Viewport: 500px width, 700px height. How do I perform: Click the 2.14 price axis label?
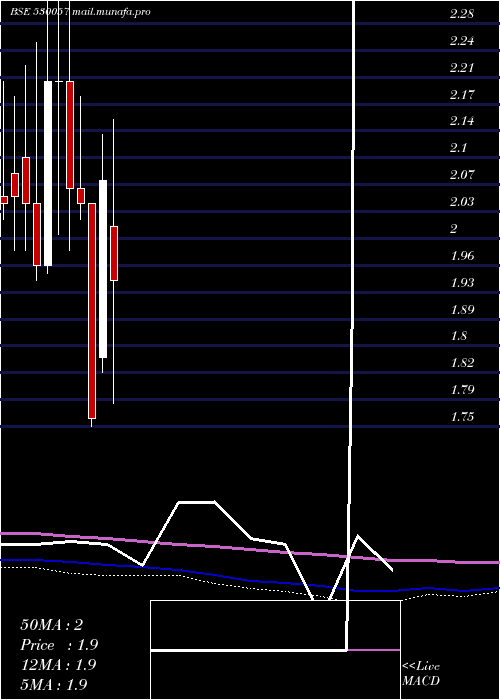(x=462, y=121)
